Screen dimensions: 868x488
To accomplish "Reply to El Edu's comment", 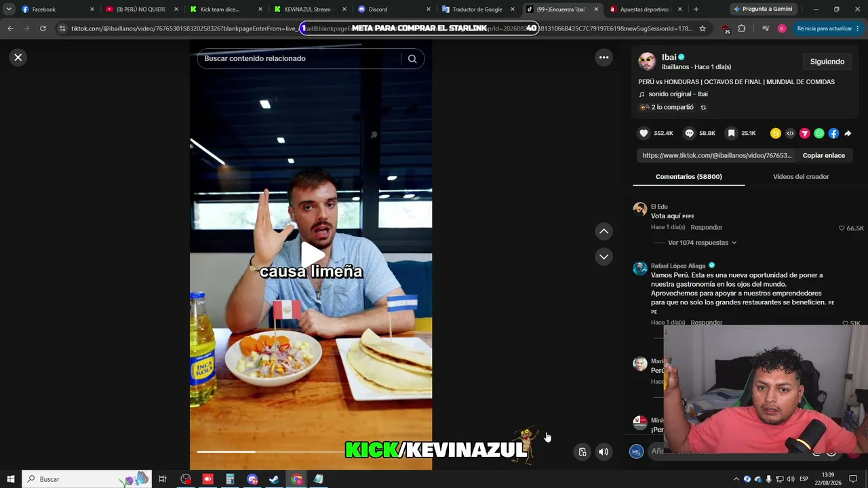I will (707, 228).
